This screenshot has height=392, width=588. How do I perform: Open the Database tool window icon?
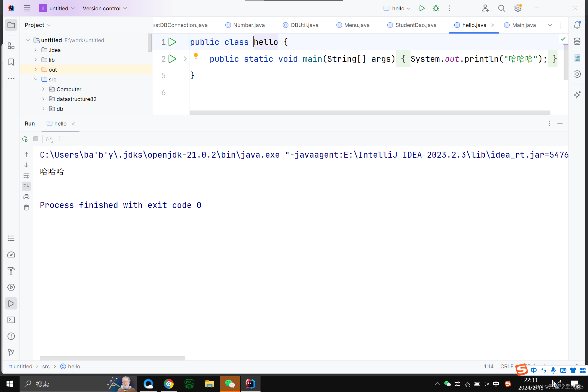tap(577, 42)
